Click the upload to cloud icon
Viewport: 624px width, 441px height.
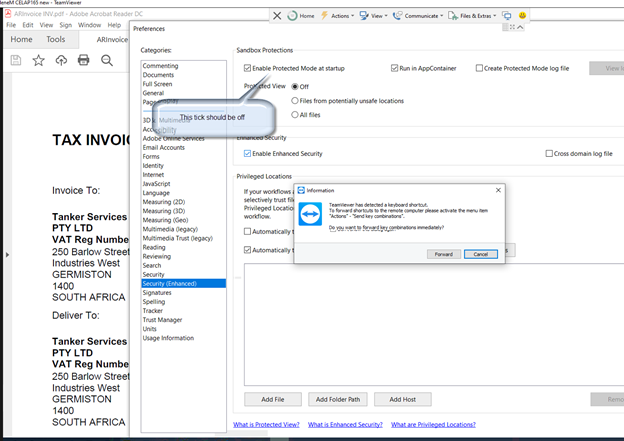click(61, 61)
